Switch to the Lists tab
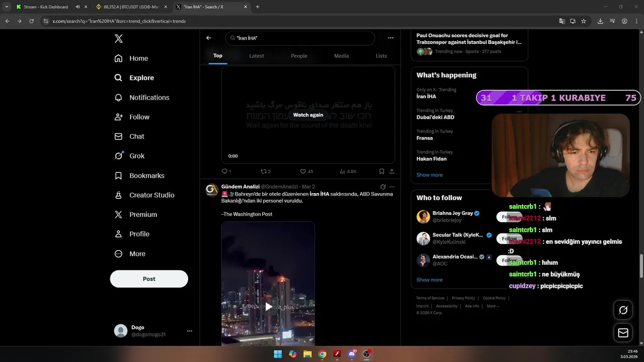Viewport: 644px width, 362px height. pyautogui.click(x=381, y=56)
